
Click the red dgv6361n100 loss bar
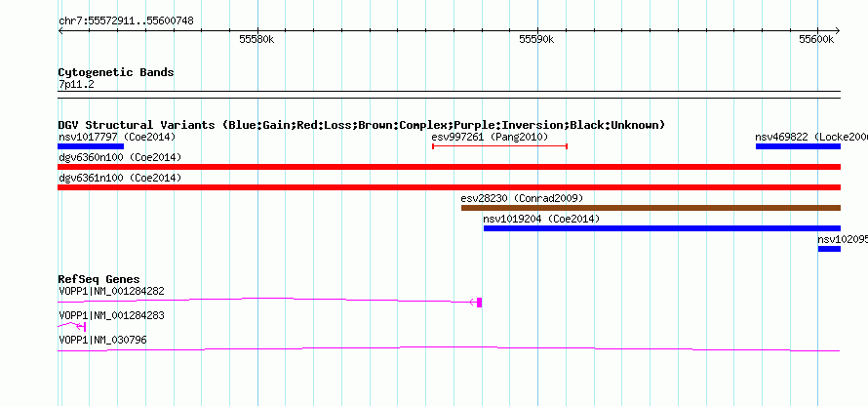pos(450,187)
